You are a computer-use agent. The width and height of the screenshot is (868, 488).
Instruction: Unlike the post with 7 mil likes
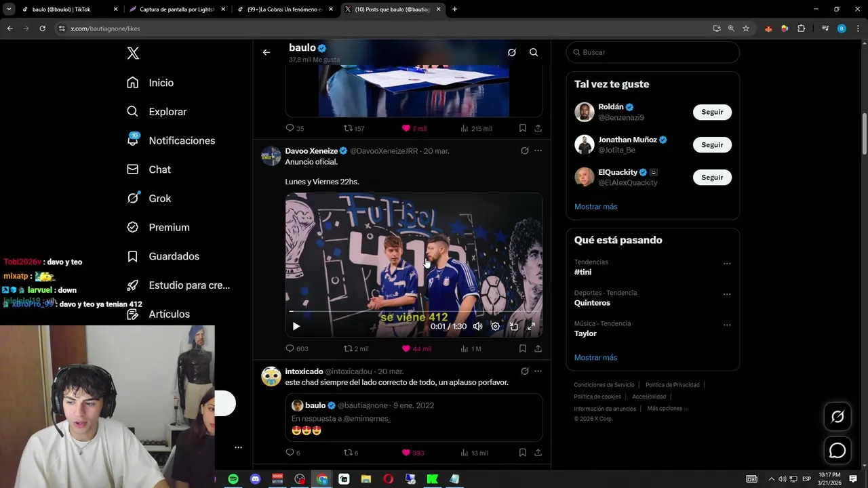coord(414,128)
